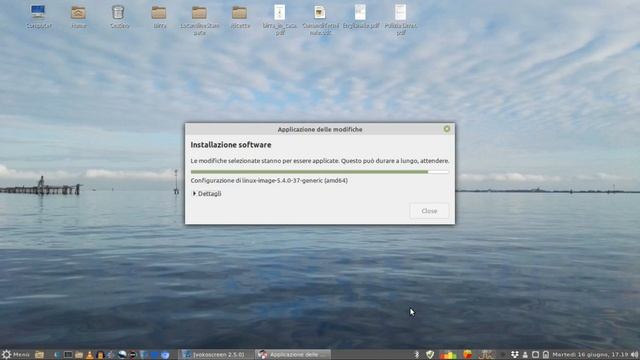Launch VLC from the panel

point(89,355)
